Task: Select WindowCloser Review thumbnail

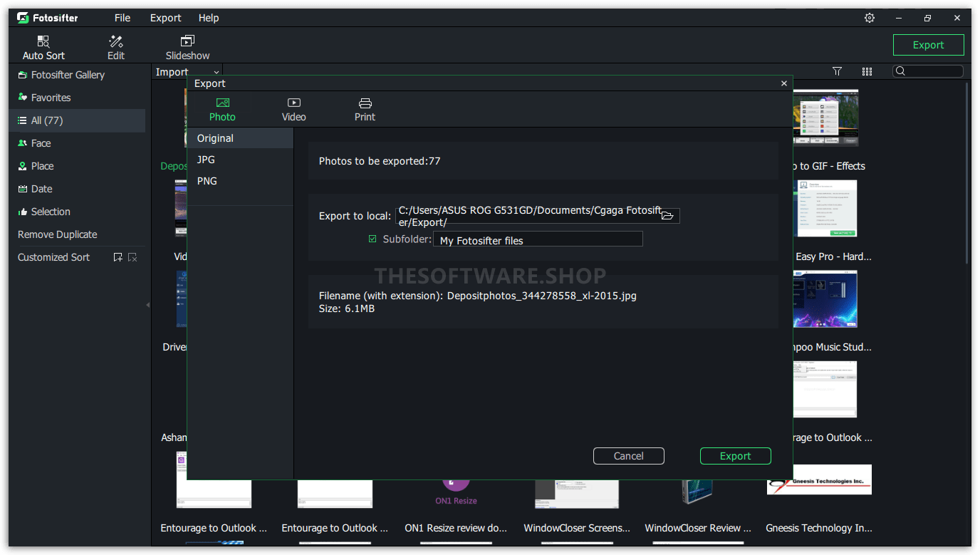Action: tap(698, 494)
